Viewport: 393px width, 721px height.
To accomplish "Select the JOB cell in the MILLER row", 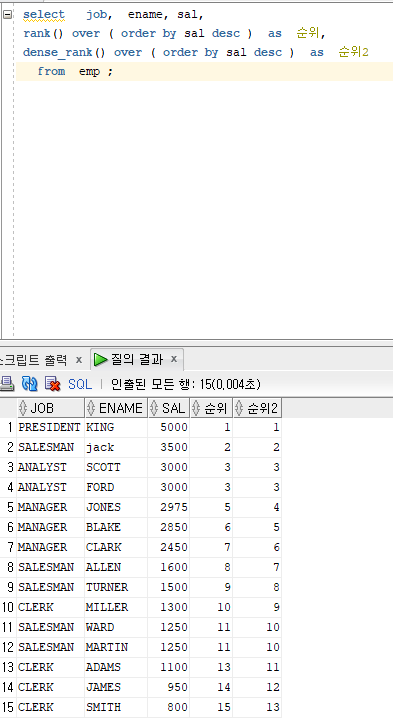I will [51, 607].
